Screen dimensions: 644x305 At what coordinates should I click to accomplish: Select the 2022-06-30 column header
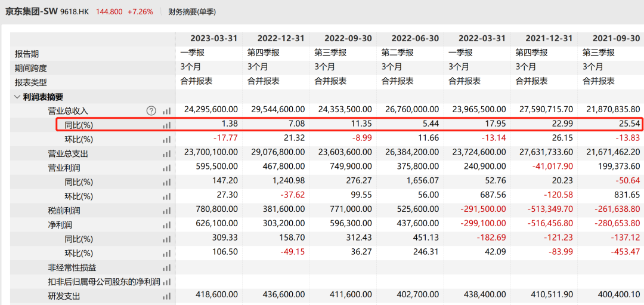coord(415,38)
